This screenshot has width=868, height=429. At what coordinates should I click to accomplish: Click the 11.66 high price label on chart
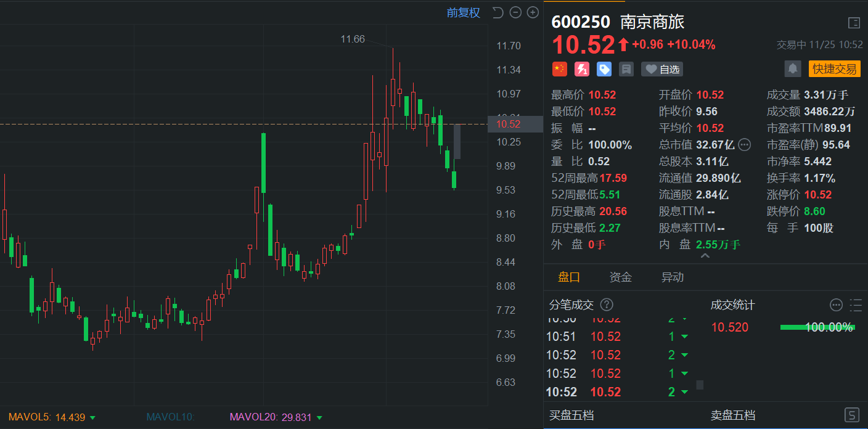coord(353,39)
